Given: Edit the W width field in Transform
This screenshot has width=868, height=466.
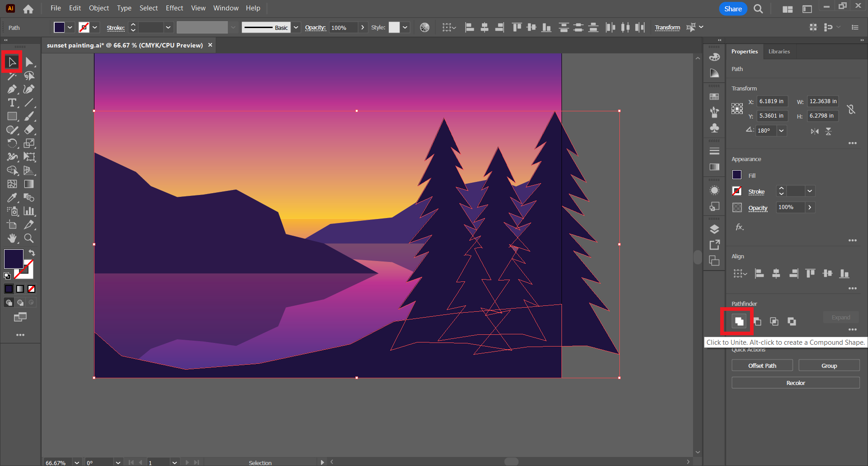Looking at the screenshot, I should tap(823, 101).
